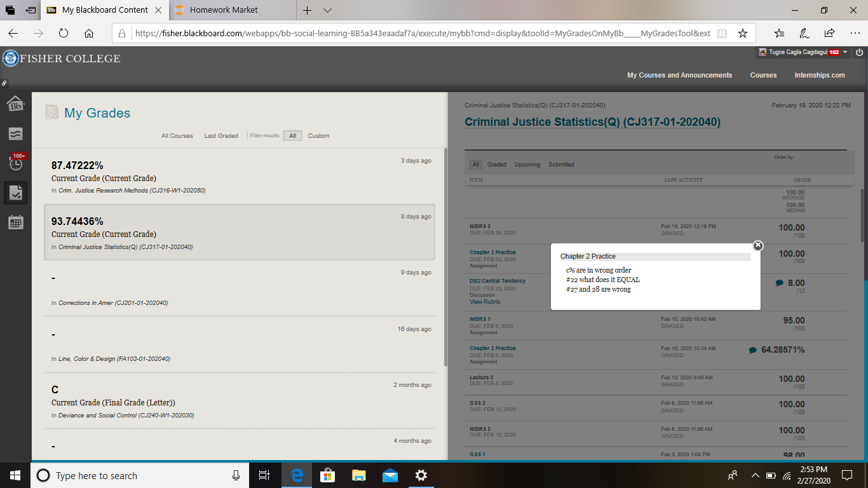
Task: Click the browser address bar
Action: pyautogui.click(x=422, y=33)
